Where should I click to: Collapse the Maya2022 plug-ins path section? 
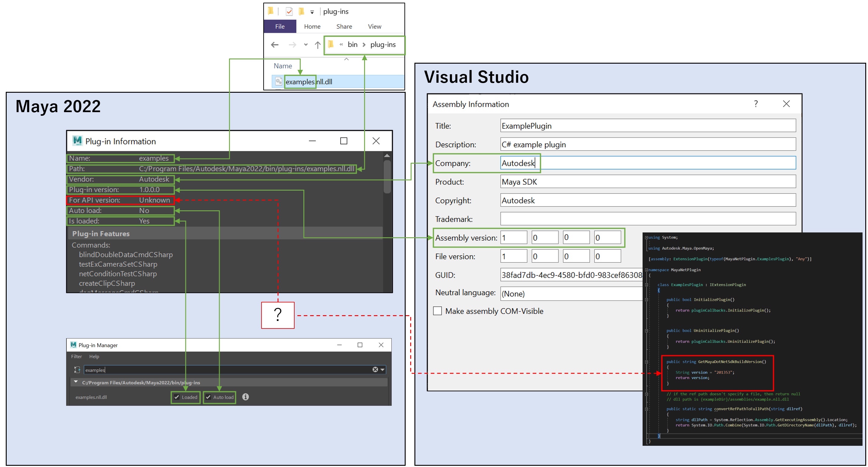tap(76, 382)
